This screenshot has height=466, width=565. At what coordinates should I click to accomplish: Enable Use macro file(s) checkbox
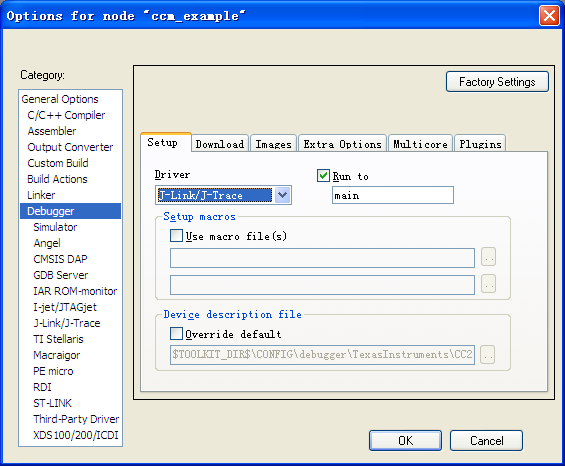pyautogui.click(x=176, y=236)
